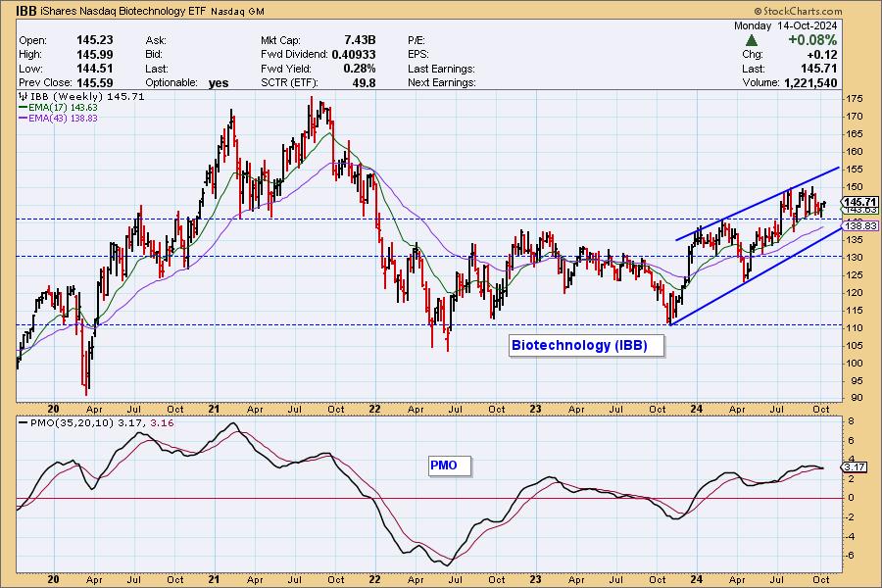Click the Bid label
The image size is (882, 588).
[154, 55]
